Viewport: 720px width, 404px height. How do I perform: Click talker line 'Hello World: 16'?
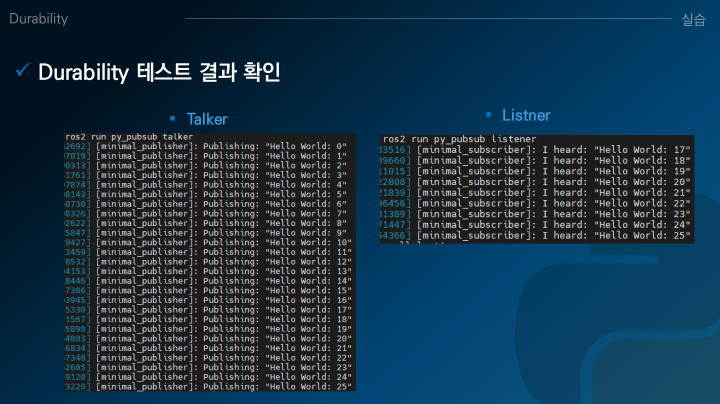[x=208, y=301]
